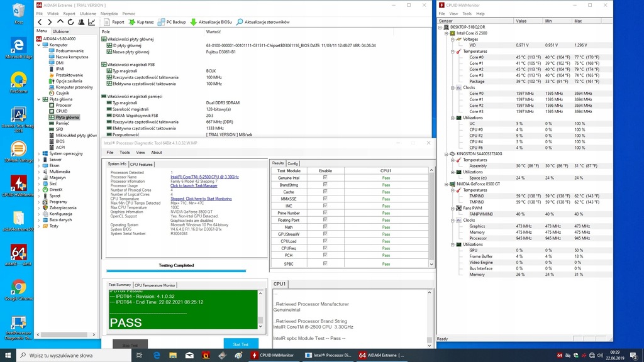
Task: Toggle the Genuine Intel enable checkbox
Action: click(325, 178)
